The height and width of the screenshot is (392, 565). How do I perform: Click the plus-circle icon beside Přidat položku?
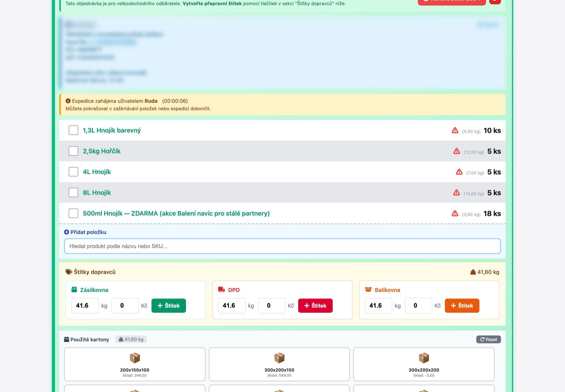66,232
